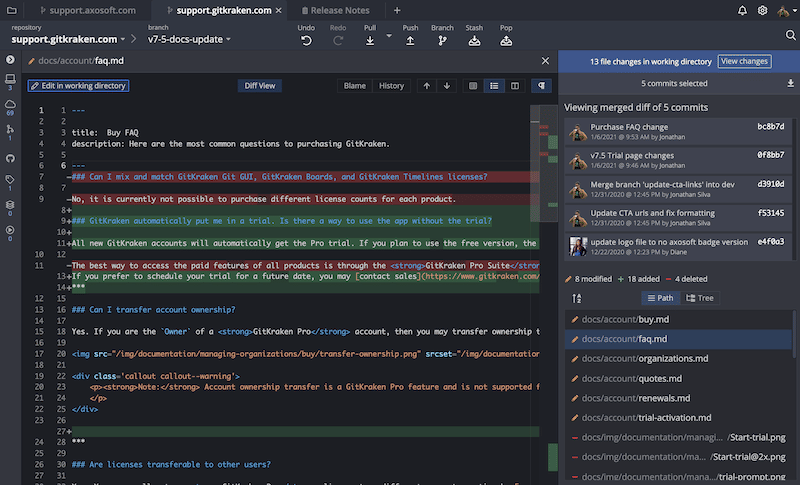Create a branch with the Branch icon
The image size is (800, 485).
coord(442,41)
